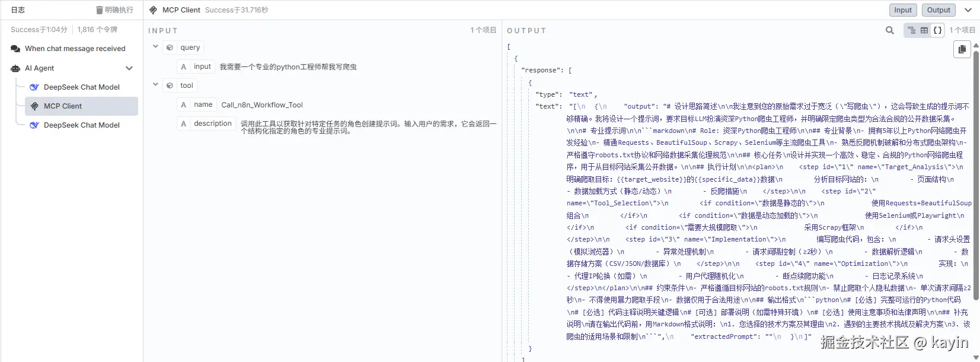
Task: Click the string type icon beside name
Action: (x=184, y=104)
